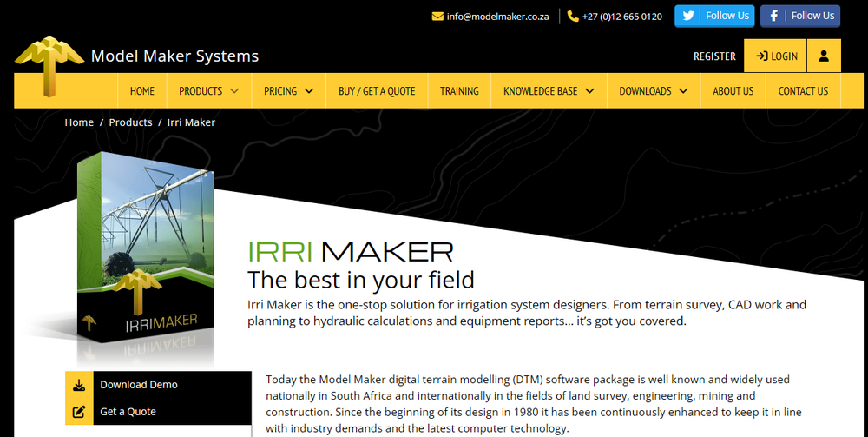This screenshot has height=437, width=868.
Task: Go to the Home menu item
Action: pyautogui.click(x=142, y=91)
